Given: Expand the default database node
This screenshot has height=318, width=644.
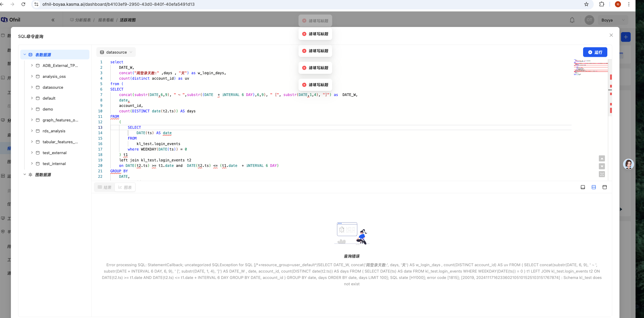Looking at the screenshot, I should [x=32, y=98].
